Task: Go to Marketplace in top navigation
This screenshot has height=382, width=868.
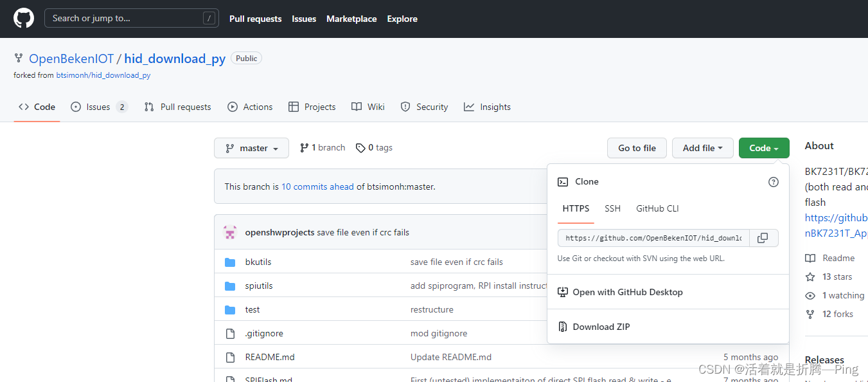Action: tap(351, 19)
